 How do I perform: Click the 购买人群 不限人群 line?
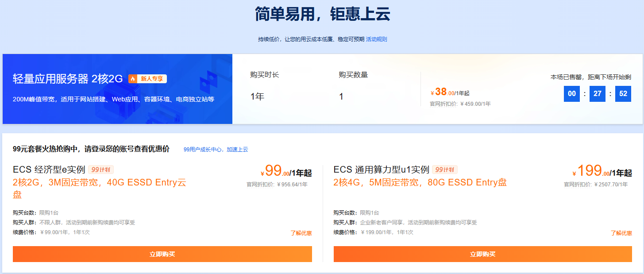[74, 223]
